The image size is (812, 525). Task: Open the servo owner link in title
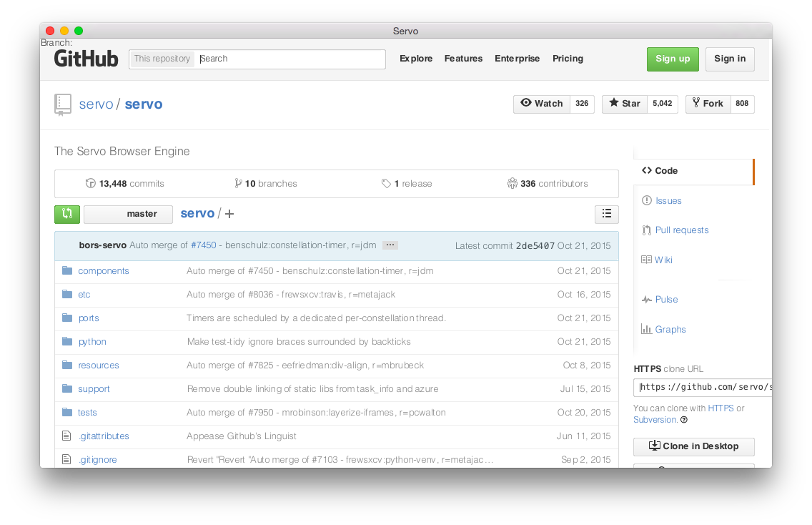click(x=96, y=104)
